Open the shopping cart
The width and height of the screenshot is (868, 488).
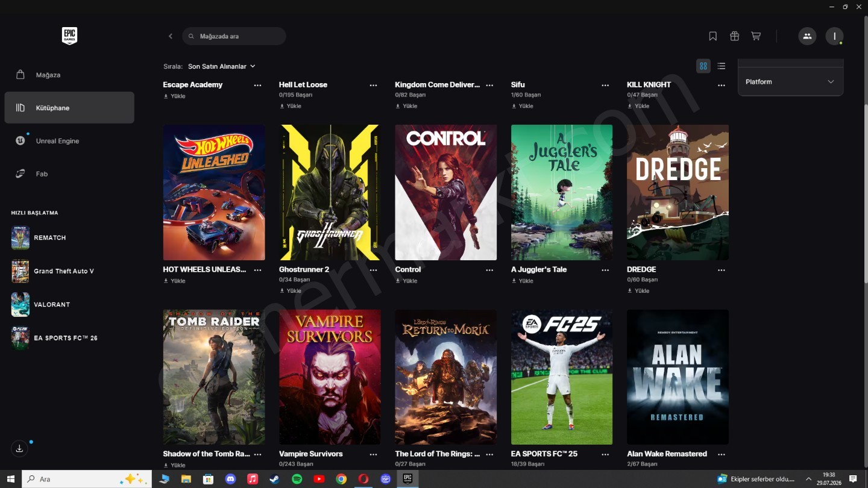755,36
